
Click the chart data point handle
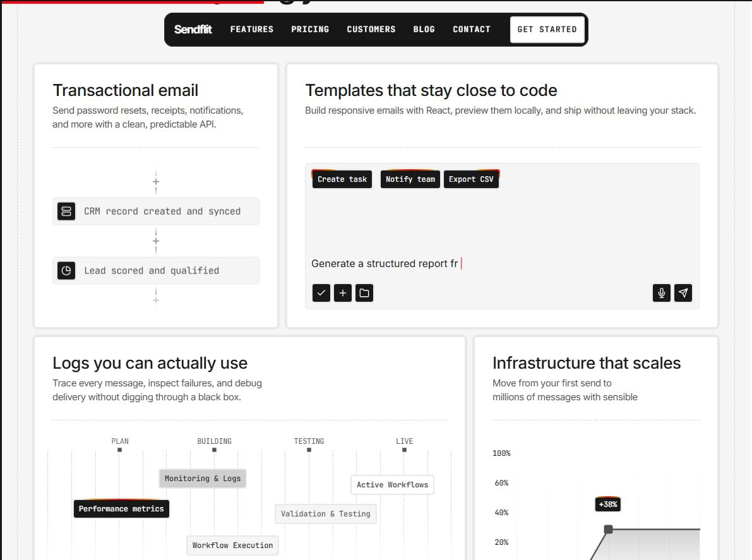click(x=608, y=529)
